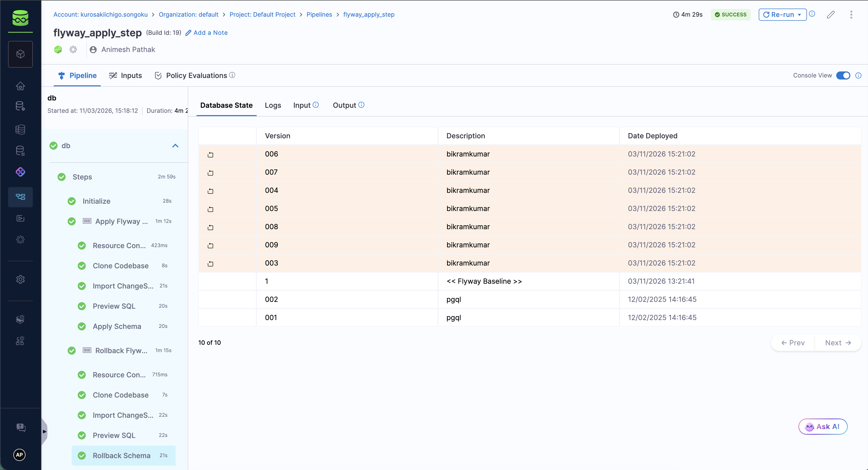This screenshot has width=868, height=470.
Task: Open the help chat icon in sidebar
Action: coord(20,427)
